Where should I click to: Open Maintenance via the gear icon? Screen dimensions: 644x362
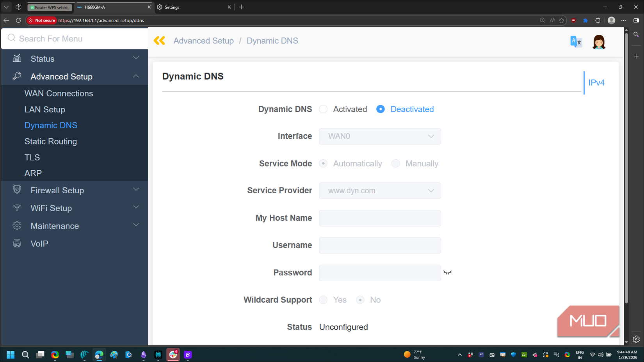click(x=17, y=225)
